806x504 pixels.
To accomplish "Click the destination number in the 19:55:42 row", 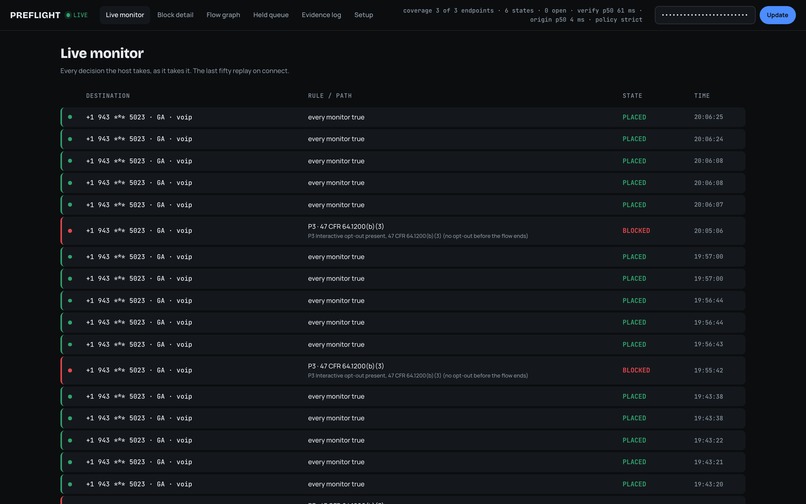I will 139,370.
